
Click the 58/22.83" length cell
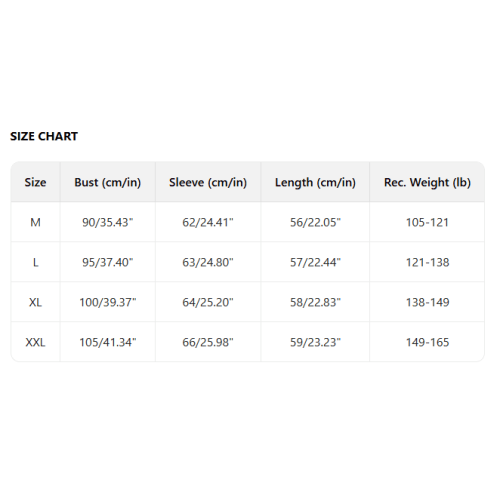(315, 302)
